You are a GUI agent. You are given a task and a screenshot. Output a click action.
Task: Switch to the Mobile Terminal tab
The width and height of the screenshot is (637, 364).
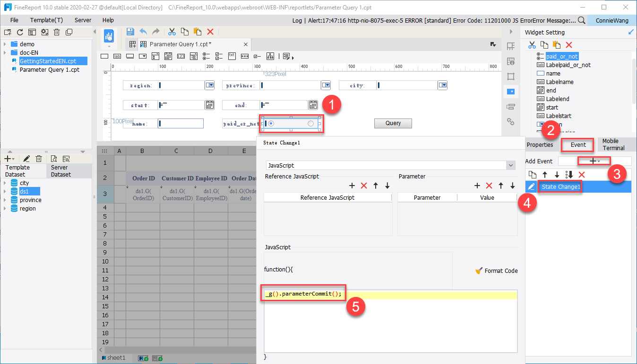tap(615, 144)
